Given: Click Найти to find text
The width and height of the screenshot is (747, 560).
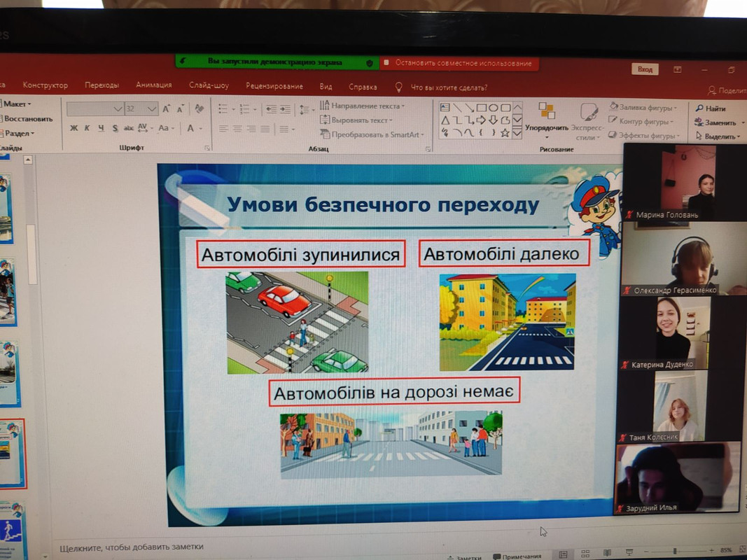Looking at the screenshot, I should pyautogui.click(x=711, y=108).
